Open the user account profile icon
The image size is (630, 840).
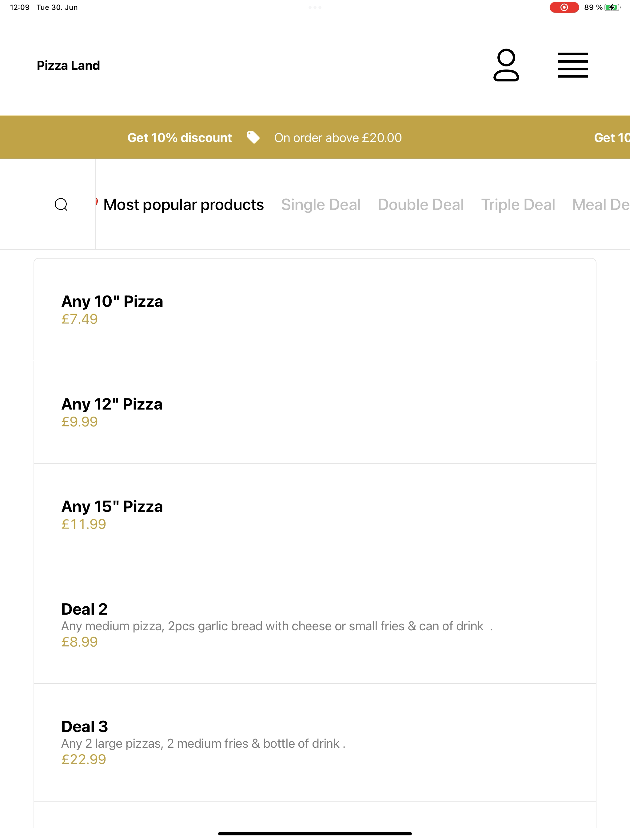[x=506, y=65]
